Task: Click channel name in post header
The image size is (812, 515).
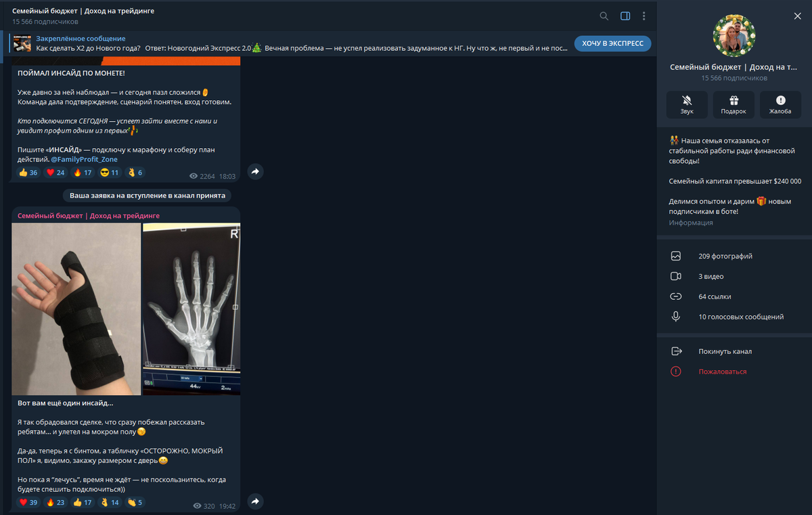Action: click(89, 216)
